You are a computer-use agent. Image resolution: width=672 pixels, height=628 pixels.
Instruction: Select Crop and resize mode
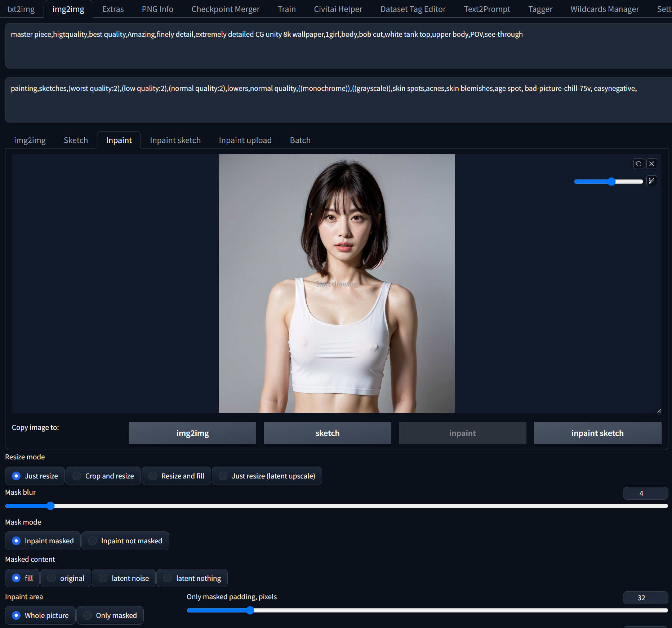click(103, 476)
